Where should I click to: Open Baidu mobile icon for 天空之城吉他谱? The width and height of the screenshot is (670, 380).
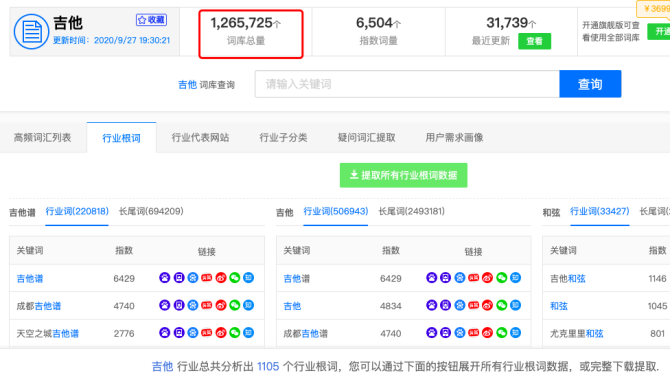coord(179,333)
